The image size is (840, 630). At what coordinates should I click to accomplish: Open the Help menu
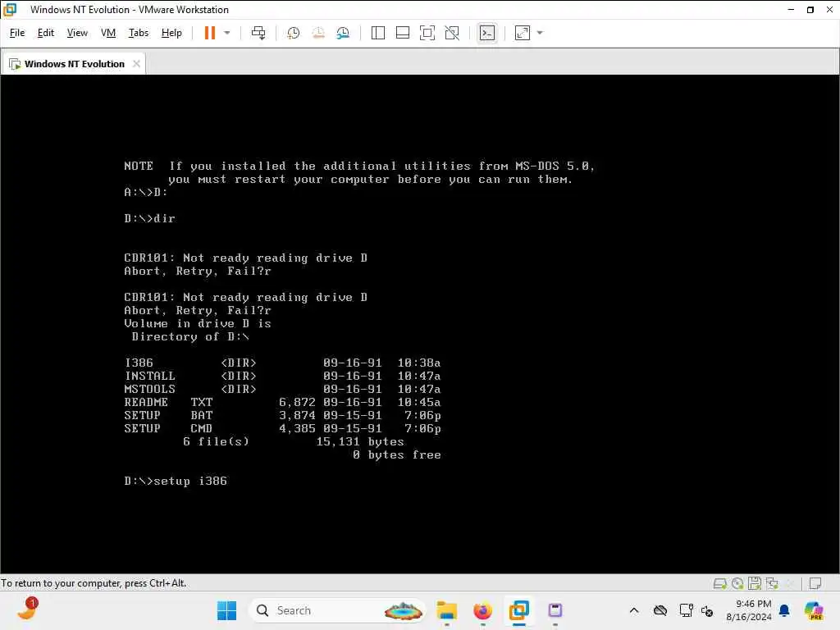171,33
